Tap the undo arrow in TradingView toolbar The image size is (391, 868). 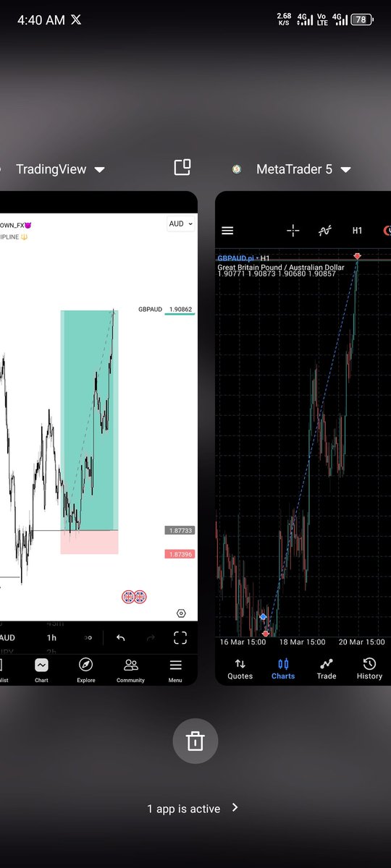coord(120,638)
